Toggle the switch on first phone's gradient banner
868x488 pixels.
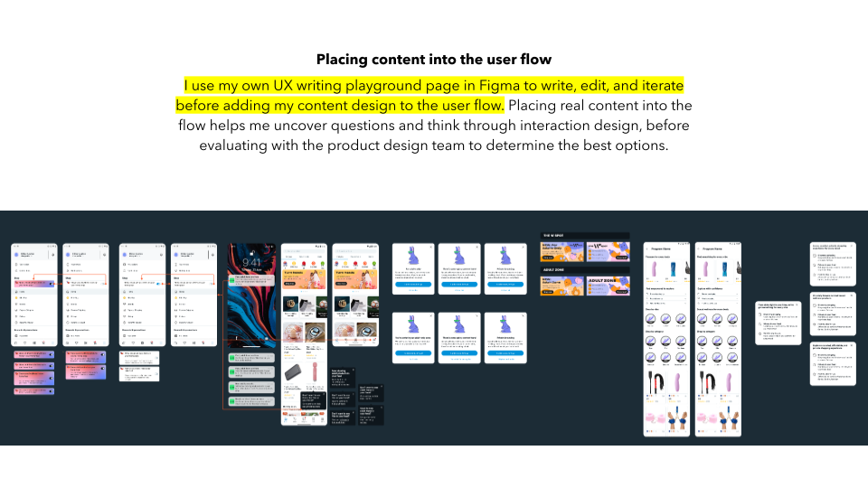pyautogui.click(x=52, y=283)
